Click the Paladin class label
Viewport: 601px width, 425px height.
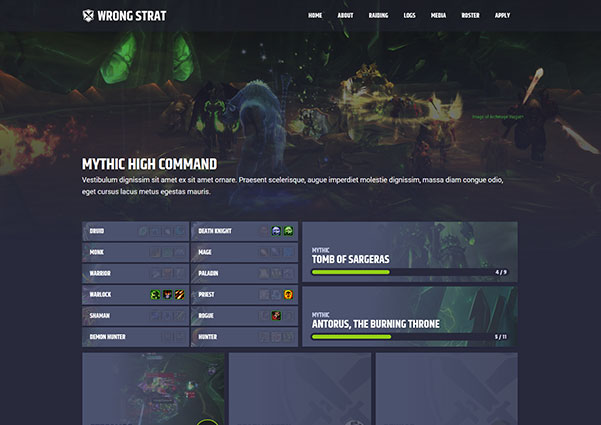click(208, 273)
